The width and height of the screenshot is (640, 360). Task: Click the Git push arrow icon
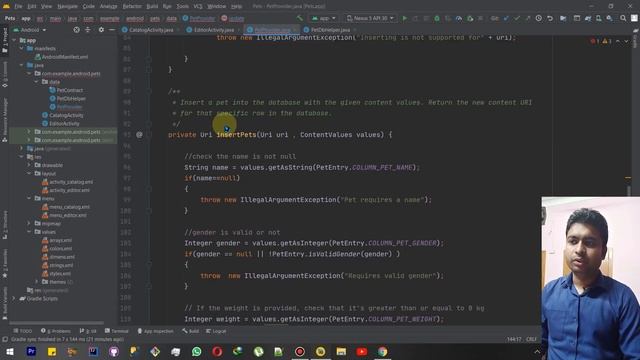528,18
